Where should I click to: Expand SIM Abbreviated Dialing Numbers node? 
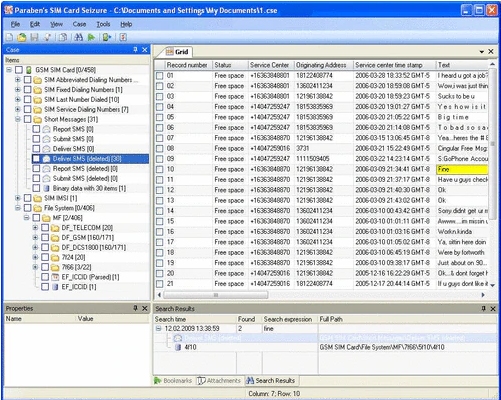point(18,80)
